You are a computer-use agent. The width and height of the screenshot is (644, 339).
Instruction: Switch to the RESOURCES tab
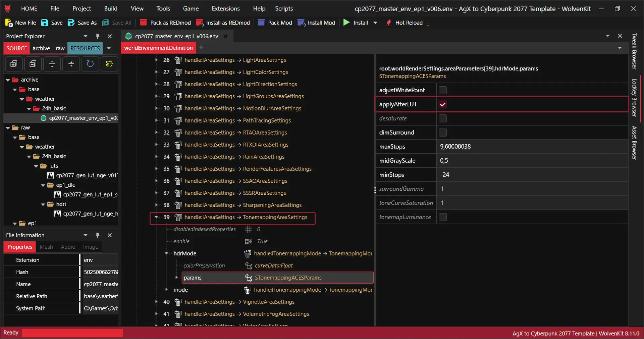[85, 48]
